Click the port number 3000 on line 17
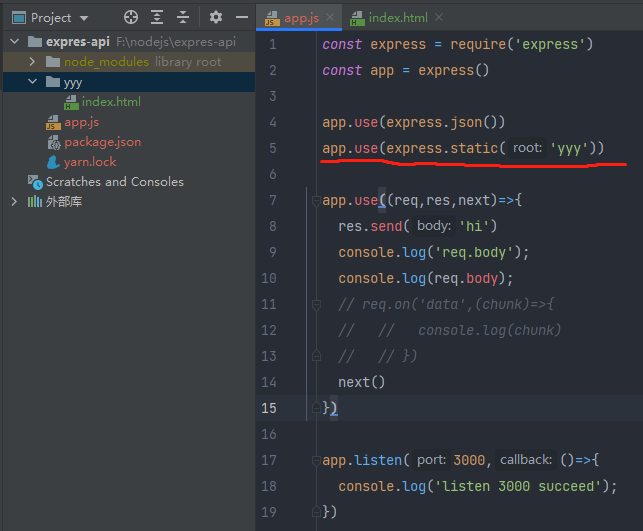 [x=469, y=460]
